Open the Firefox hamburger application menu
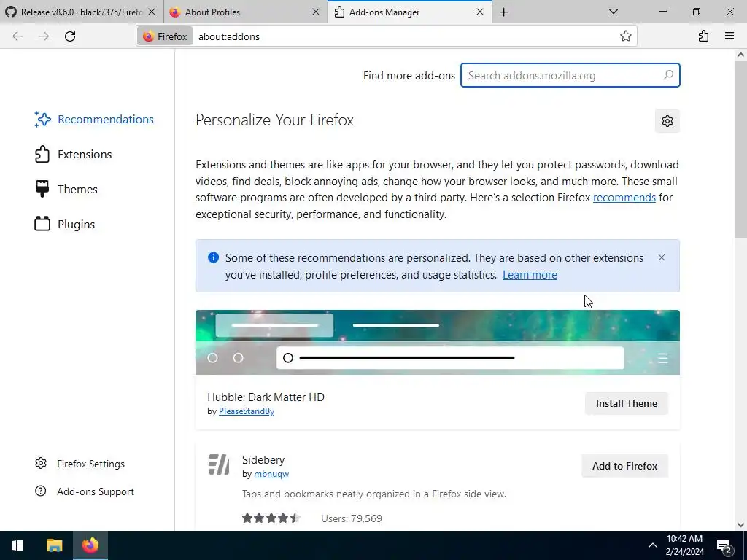This screenshot has width=747, height=560. (729, 36)
